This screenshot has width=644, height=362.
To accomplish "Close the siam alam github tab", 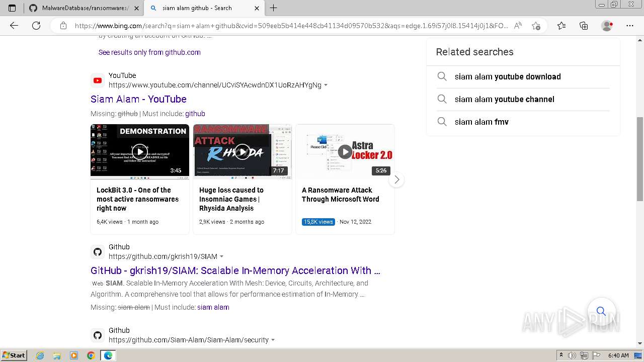I will (257, 8).
